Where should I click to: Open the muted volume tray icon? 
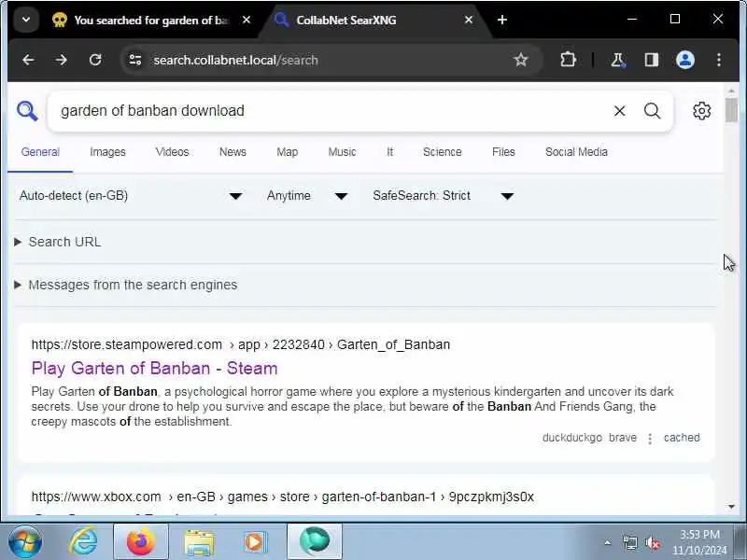tap(652, 542)
